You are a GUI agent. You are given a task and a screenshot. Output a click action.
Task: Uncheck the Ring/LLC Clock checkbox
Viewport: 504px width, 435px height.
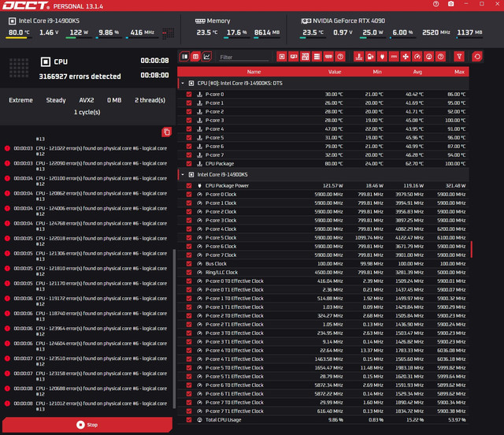click(189, 273)
